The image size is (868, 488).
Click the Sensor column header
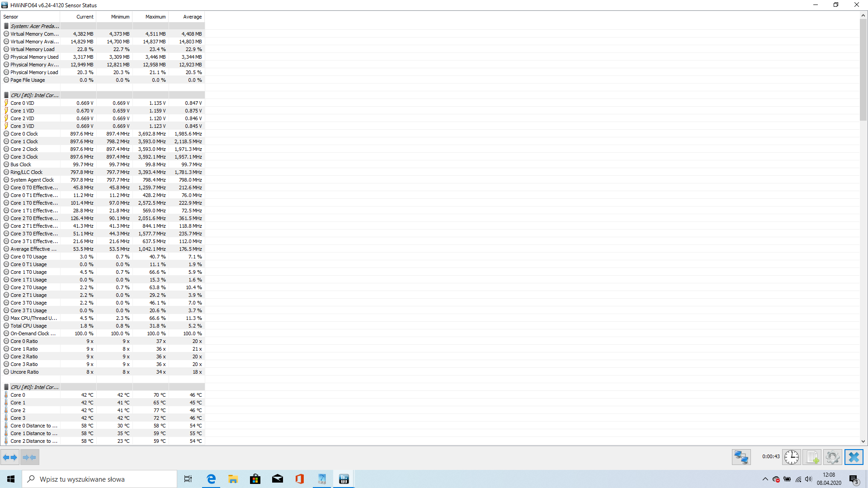click(31, 17)
